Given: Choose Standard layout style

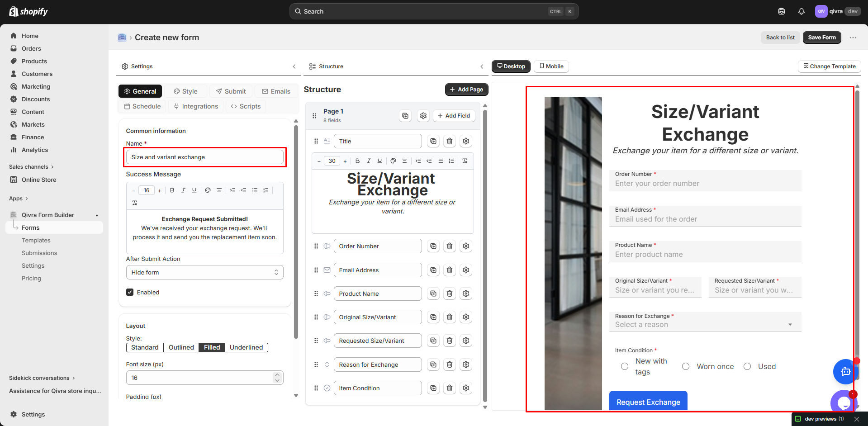Looking at the screenshot, I should pyautogui.click(x=145, y=347).
